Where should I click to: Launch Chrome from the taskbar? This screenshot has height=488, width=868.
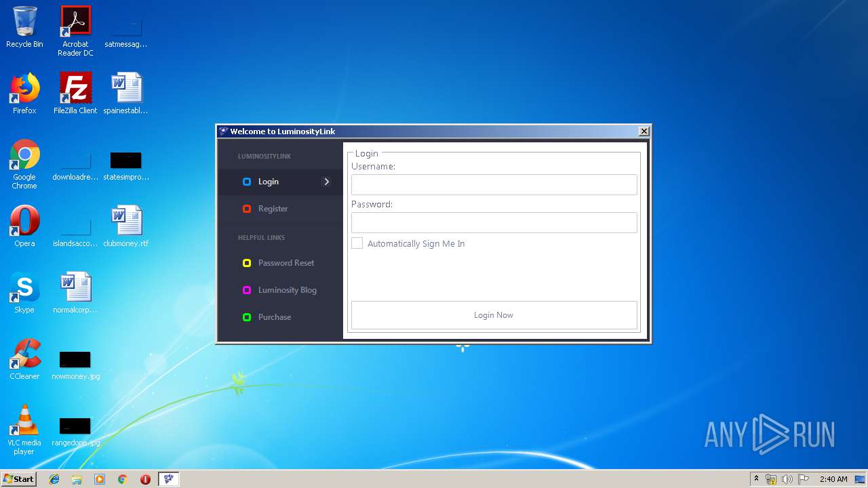tap(123, 479)
